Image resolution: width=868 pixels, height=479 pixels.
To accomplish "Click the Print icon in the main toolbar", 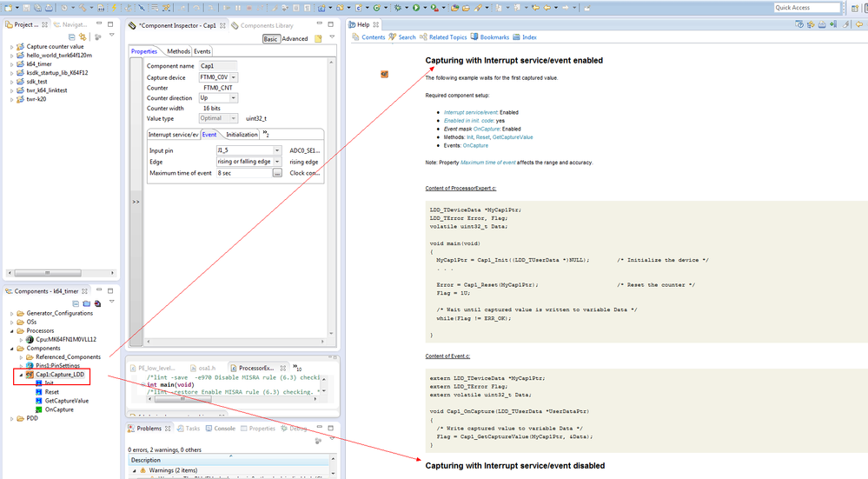I will pyautogui.click(x=49, y=8).
